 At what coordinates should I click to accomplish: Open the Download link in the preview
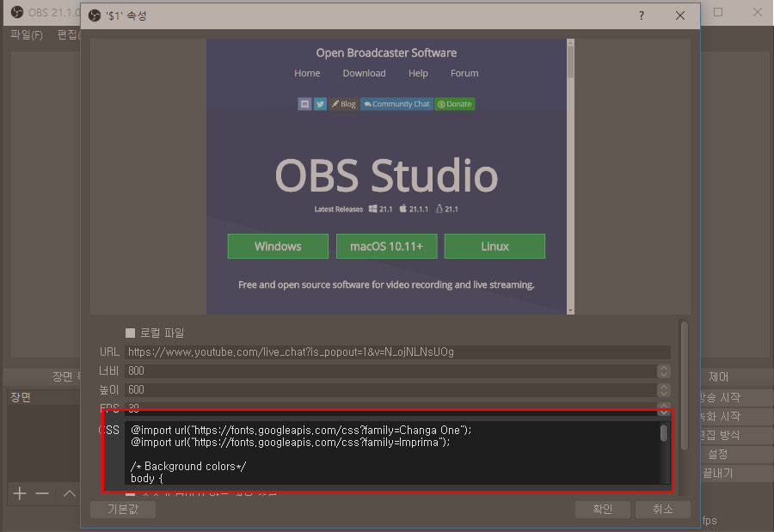point(365,73)
